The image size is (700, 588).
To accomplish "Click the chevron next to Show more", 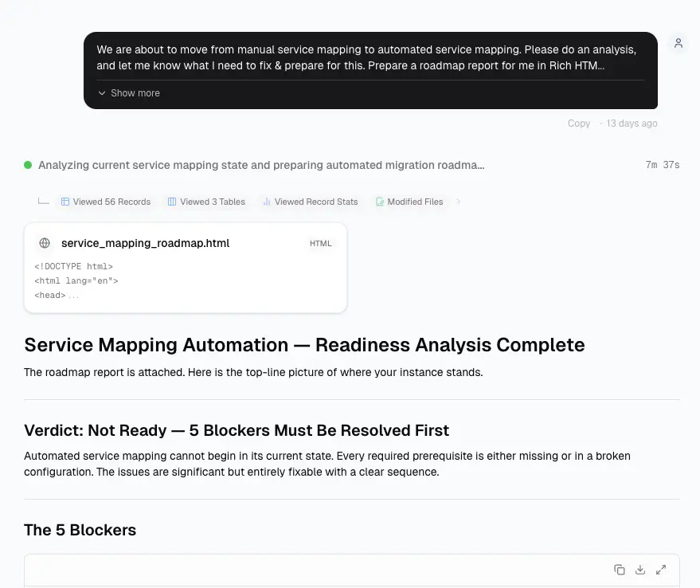I will tap(102, 93).
